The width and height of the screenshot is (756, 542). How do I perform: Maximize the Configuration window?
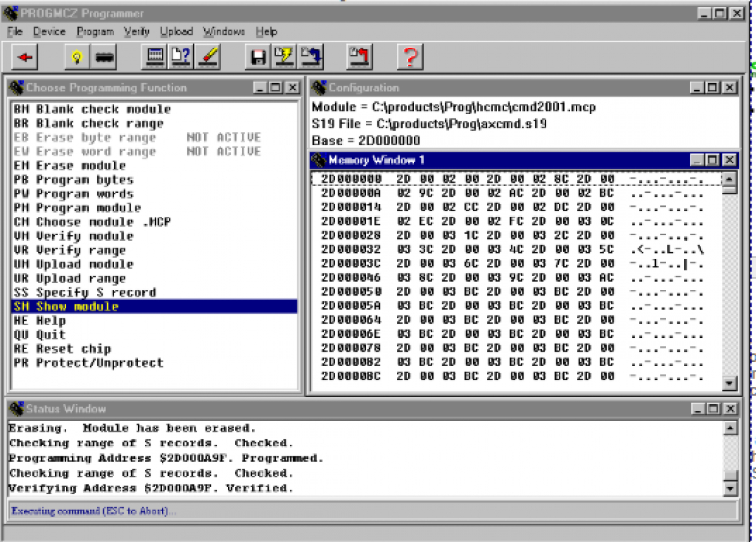[x=712, y=88]
